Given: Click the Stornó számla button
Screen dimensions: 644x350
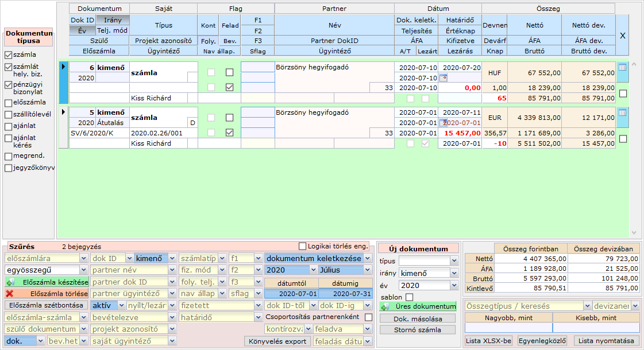Looking at the screenshot, I should pyautogui.click(x=418, y=329).
